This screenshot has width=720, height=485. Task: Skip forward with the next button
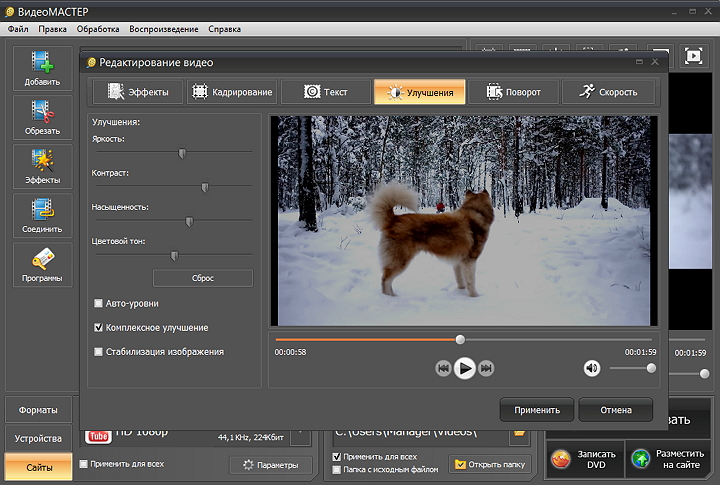click(486, 368)
